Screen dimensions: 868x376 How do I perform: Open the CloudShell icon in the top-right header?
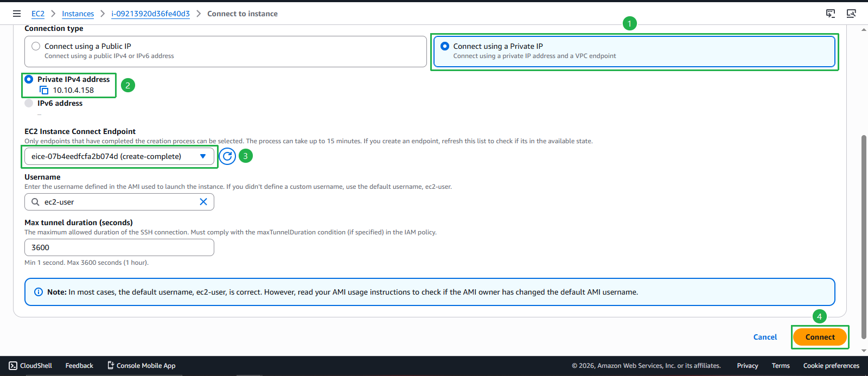click(831, 14)
